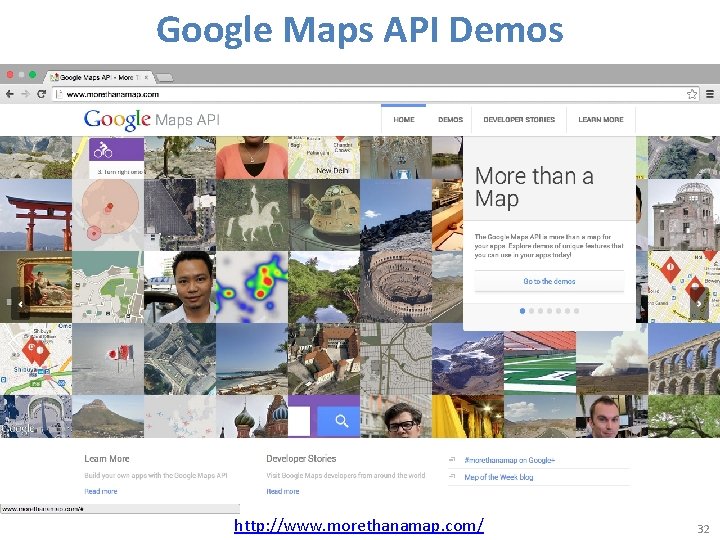The image size is (720, 540).
Task: Open the #morethanamap on Google+ link
Action: (510, 460)
